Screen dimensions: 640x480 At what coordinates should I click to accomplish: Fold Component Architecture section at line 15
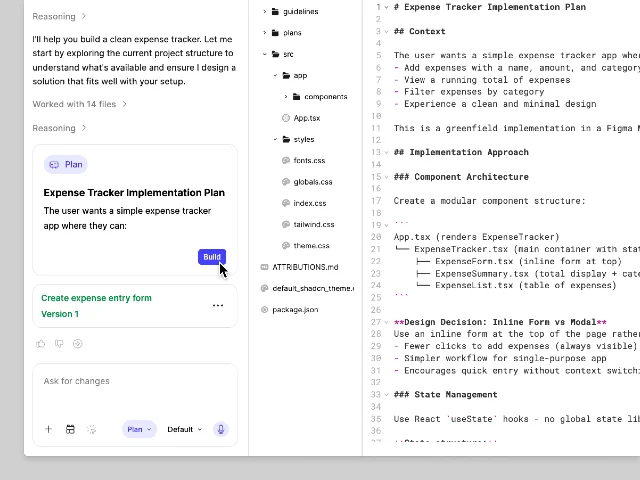tap(386, 177)
